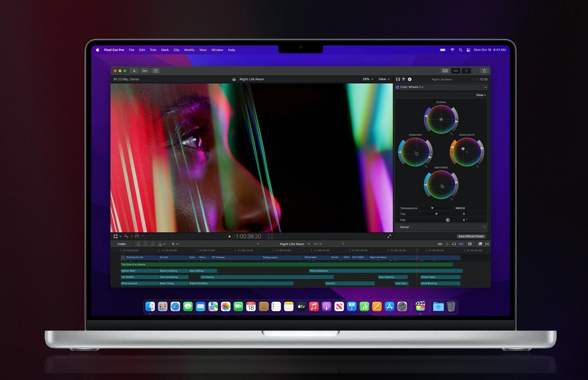588x380 pixels.
Task: Toggle the Color Wheels 1 effect checkbox
Action: pos(397,87)
